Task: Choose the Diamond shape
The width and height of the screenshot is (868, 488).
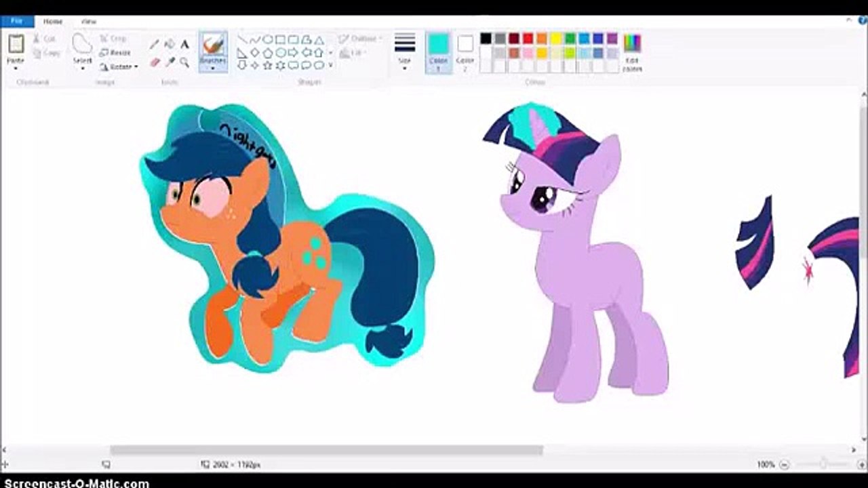Action: point(255,53)
